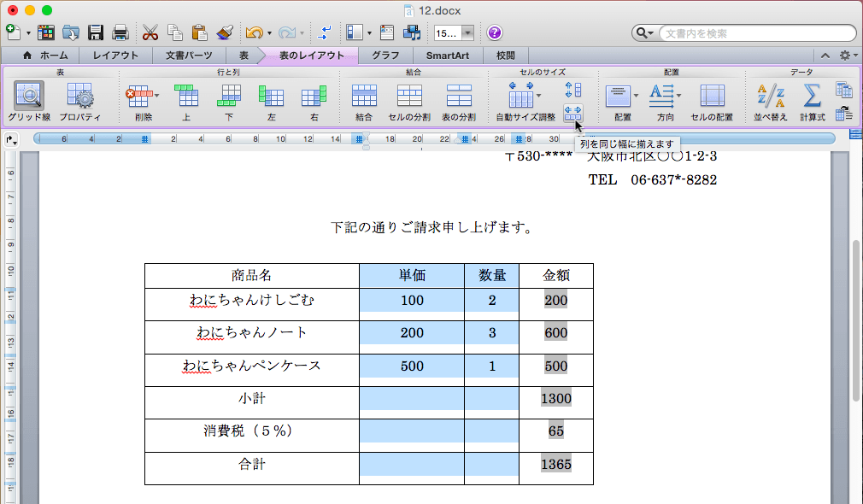This screenshot has width=863, height=504.
Task: Toggle the toolbox icon
Action: click(387, 33)
